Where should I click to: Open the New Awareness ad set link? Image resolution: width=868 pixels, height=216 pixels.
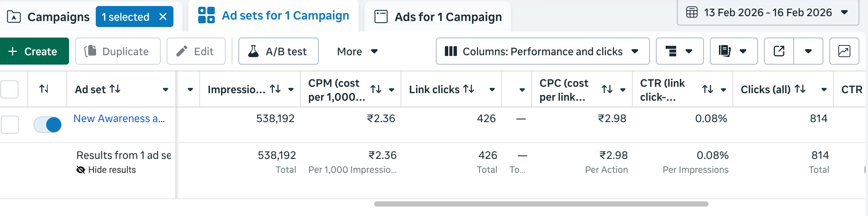pos(119,119)
